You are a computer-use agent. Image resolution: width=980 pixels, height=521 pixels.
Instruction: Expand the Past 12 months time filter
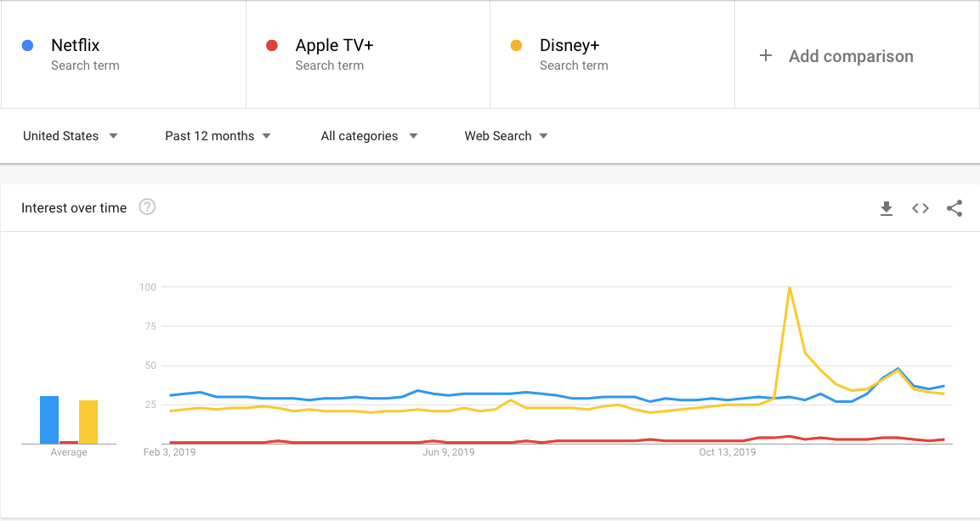218,136
